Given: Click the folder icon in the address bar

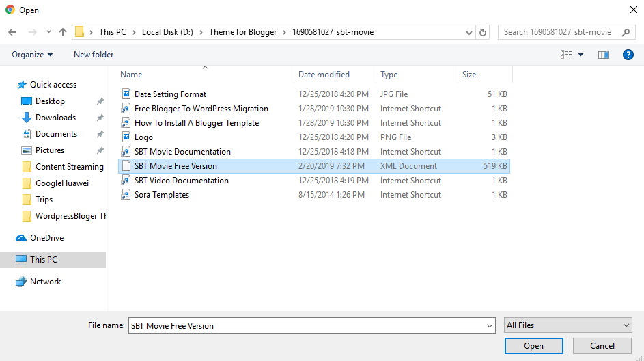Looking at the screenshot, I should tap(80, 32).
